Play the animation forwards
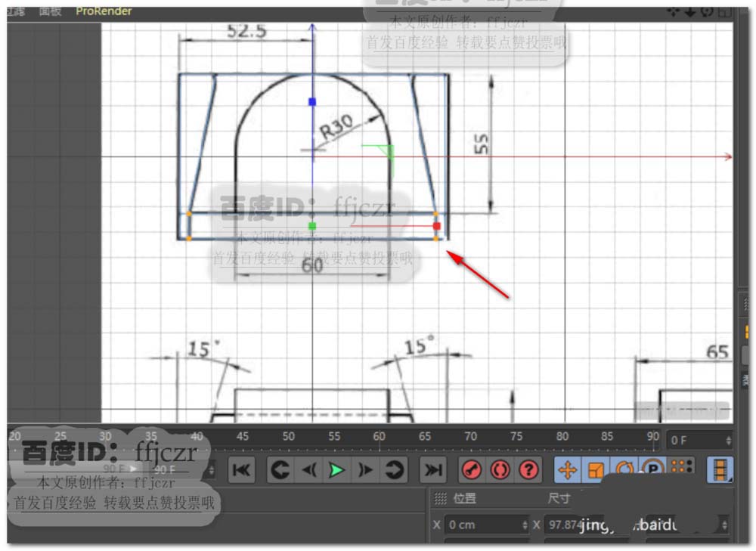The image size is (756, 551). pyautogui.click(x=336, y=469)
